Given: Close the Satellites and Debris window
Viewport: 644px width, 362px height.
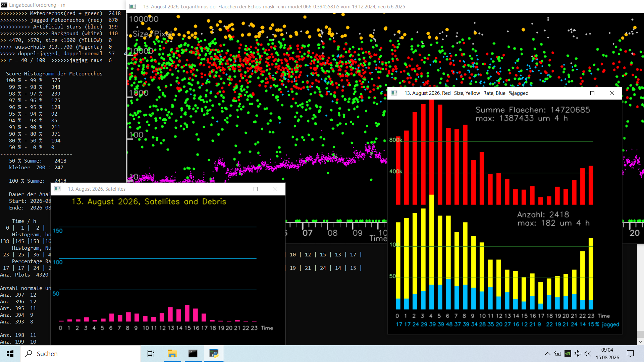Looking at the screenshot, I should (x=275, y=189).
